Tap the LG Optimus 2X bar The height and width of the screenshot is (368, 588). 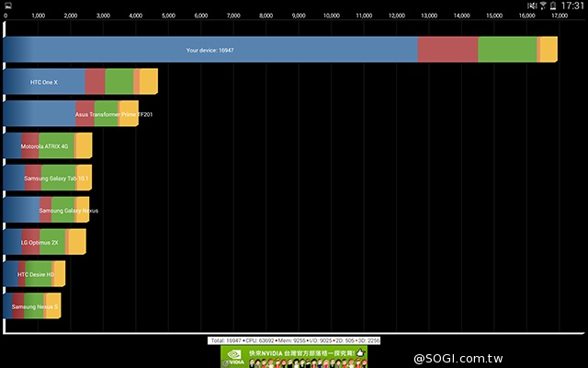click(44, 242)
